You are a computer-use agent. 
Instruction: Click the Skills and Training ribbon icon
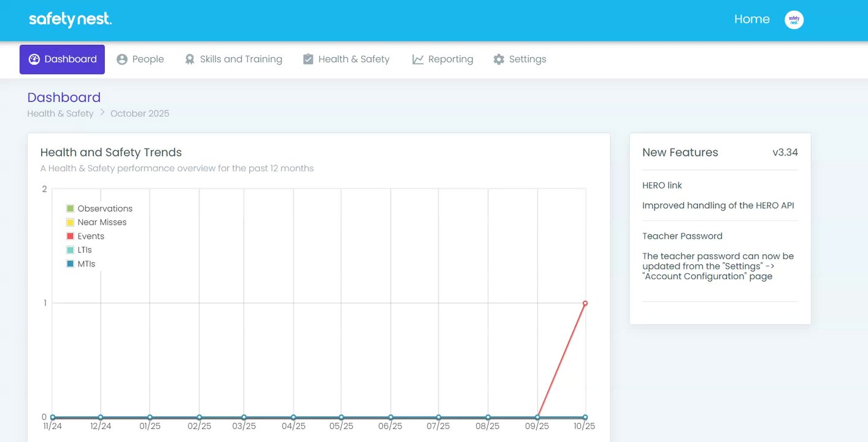tap(190, 60)
